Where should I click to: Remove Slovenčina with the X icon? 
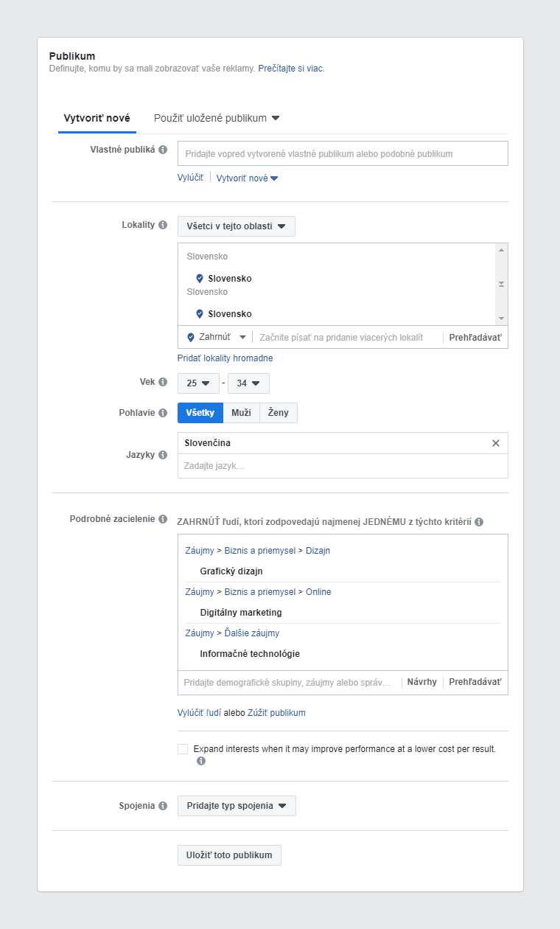497,442
